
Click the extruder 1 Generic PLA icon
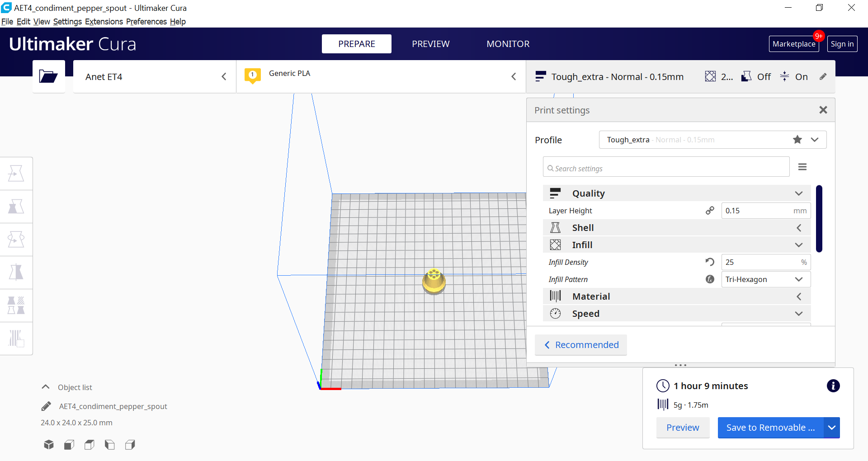point(252,75)
